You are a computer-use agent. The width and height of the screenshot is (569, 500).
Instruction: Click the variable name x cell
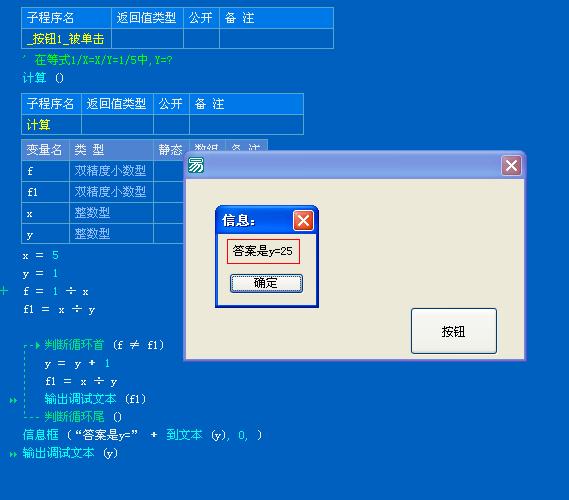point(45,213)
